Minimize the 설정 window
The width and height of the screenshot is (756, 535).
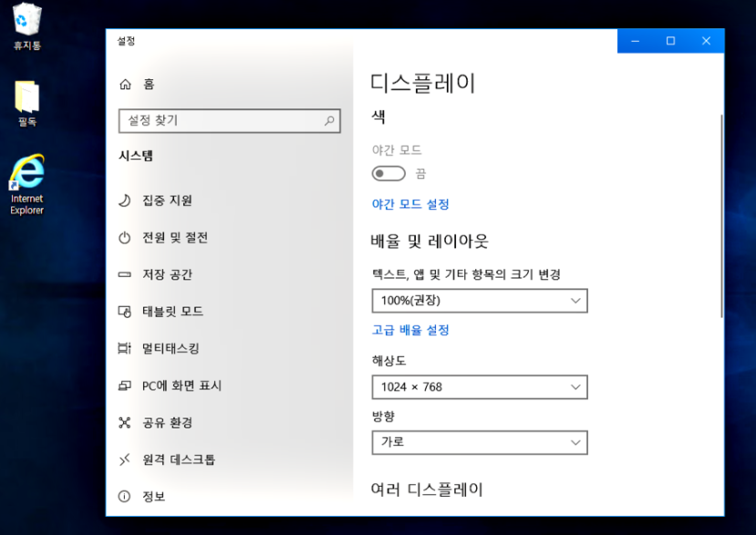(636, 41)
